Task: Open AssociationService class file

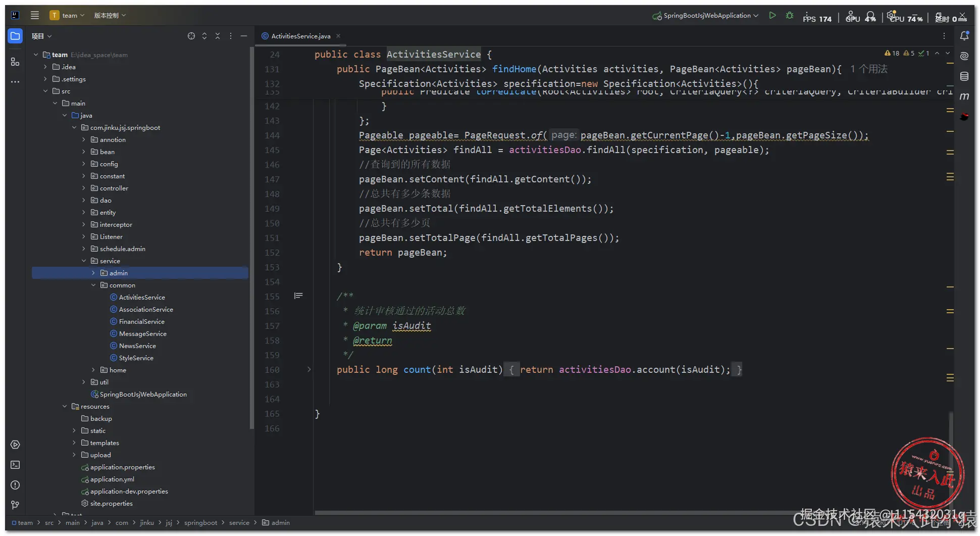Action: (x=142, y=309)
